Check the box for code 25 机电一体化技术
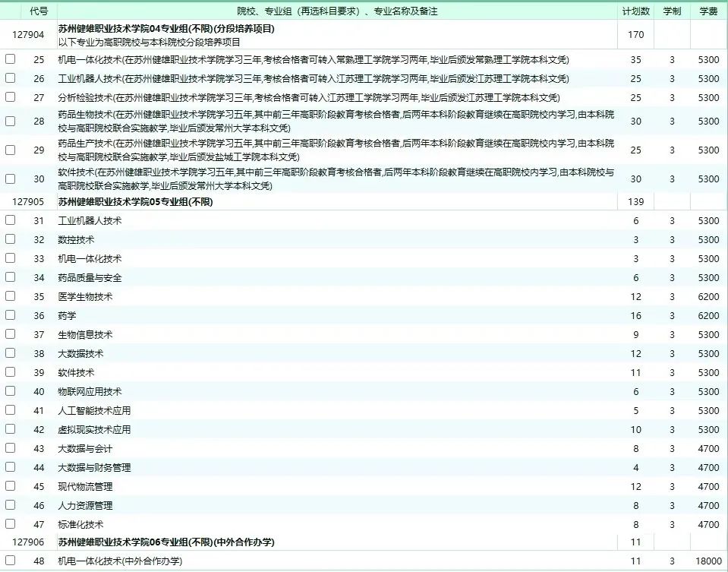Viewport: 728px width, 572px height. [x=10, y=59]
